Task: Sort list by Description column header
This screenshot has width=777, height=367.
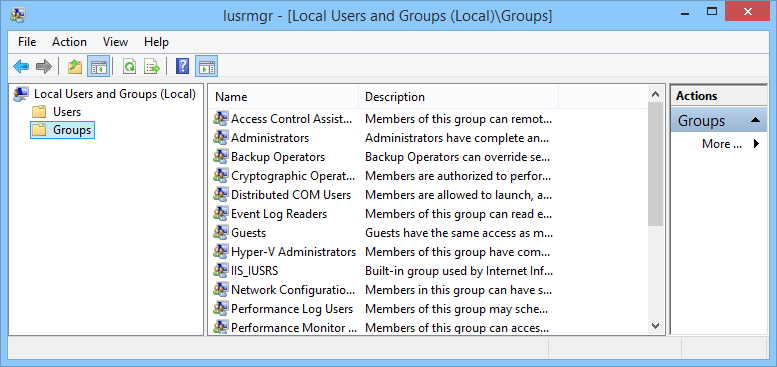Action: pyautogui.click(x=458, y=97)
